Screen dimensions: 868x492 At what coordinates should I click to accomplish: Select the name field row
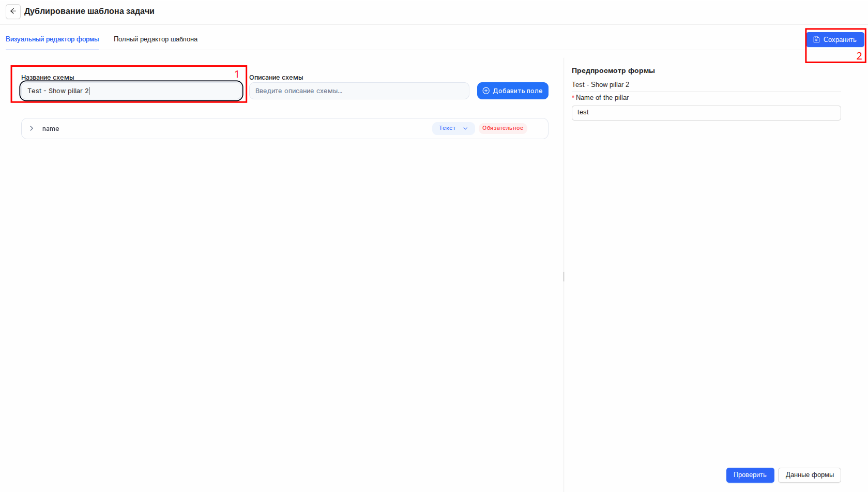[x=285, y=128]
